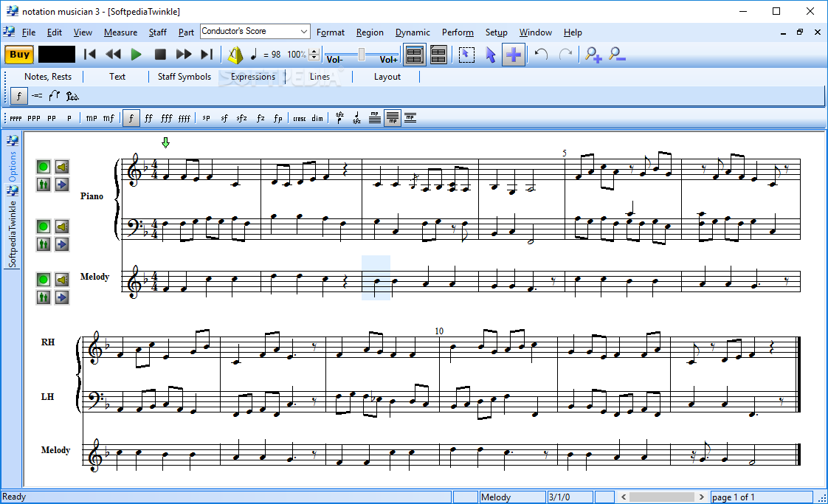Switch to the Notes, Rests tab
This screenshot has height=504, width=828.
47,77
